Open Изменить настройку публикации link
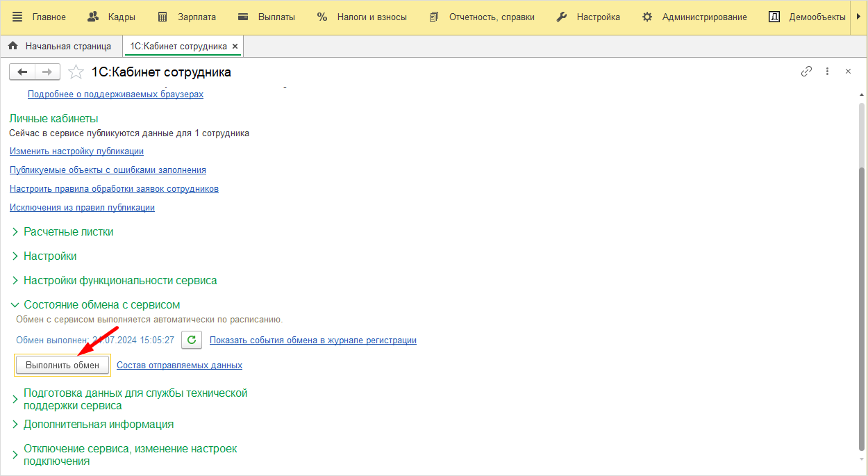 point(76,151)
